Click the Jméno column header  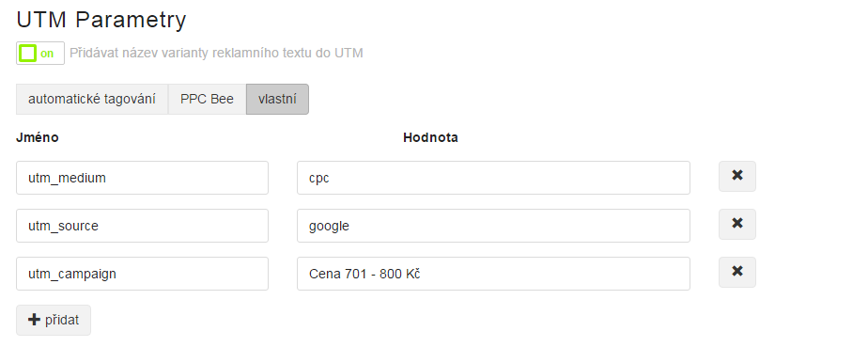click(x=37, y=137)
